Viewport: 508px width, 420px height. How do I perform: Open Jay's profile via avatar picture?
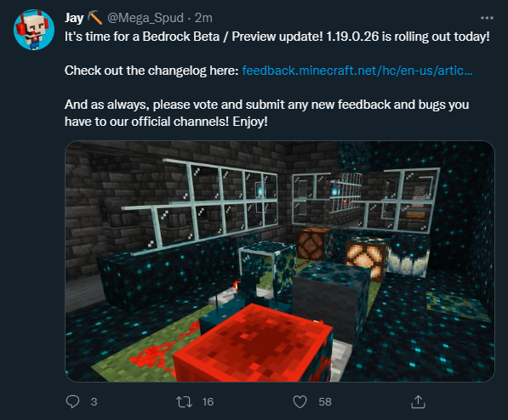click(x=34, y=30)
